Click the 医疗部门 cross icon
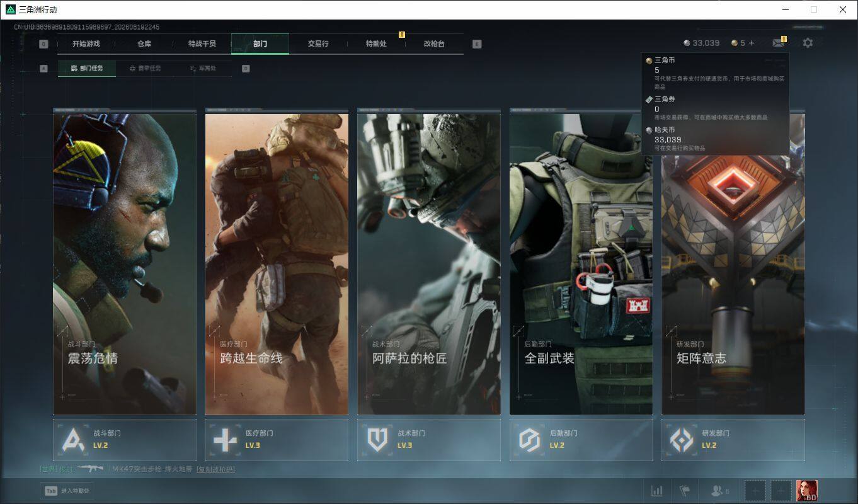 point(226,440)
